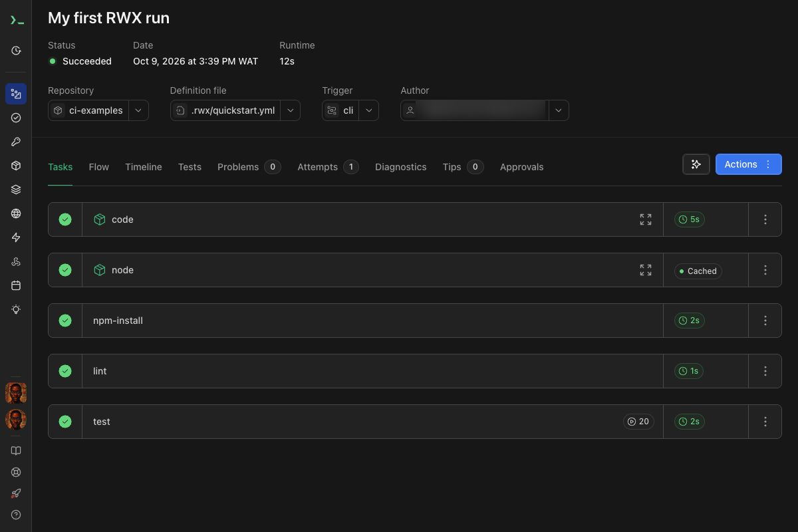Open the documentation book icon
798x532 pixels.
(16, 451)
